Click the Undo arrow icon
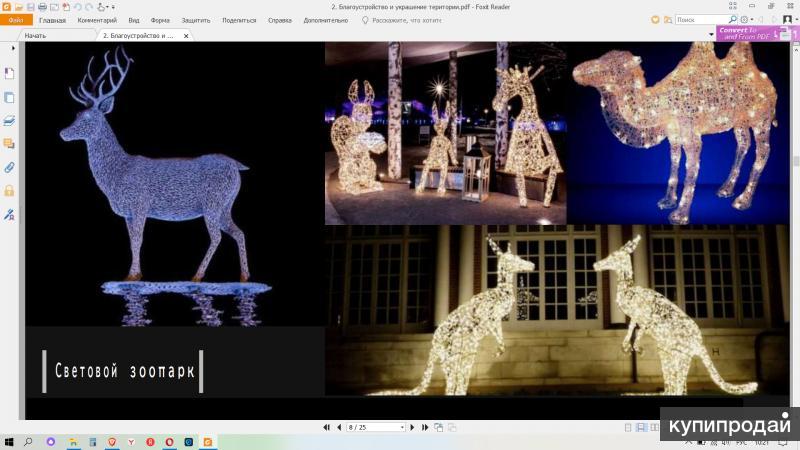 (78, 7)
